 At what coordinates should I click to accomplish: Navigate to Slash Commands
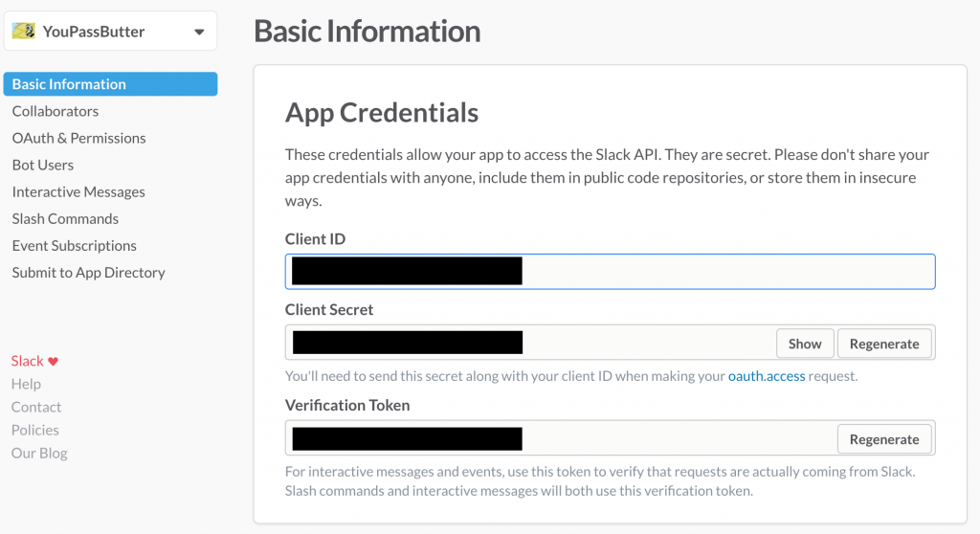(x=65, y=218)
